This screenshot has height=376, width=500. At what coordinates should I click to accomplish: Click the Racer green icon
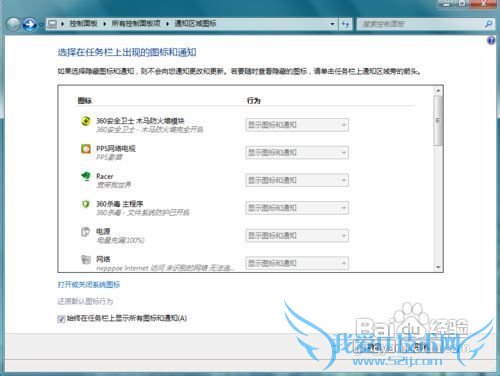tap(86, 176)
